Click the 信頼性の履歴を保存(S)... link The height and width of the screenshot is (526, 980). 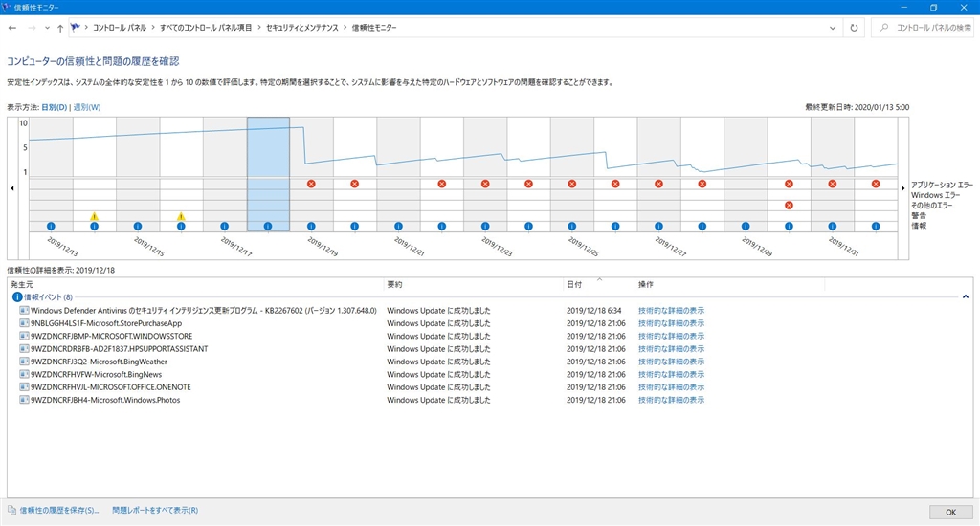59,511
